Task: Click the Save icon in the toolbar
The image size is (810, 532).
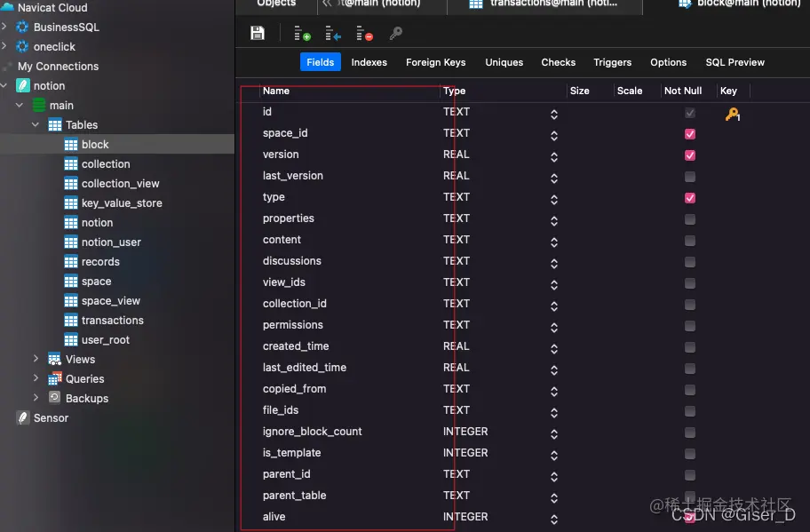Action: [x=258, y=33]
